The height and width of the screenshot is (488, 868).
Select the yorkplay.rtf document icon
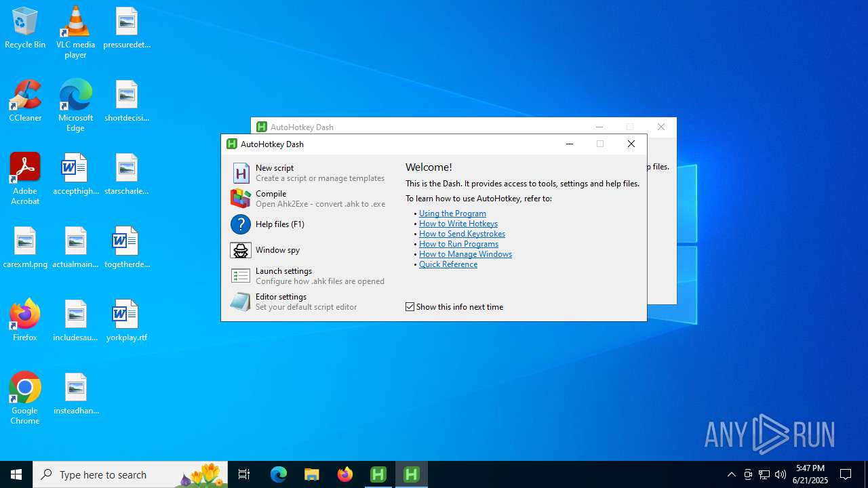[x=127, y=321]
